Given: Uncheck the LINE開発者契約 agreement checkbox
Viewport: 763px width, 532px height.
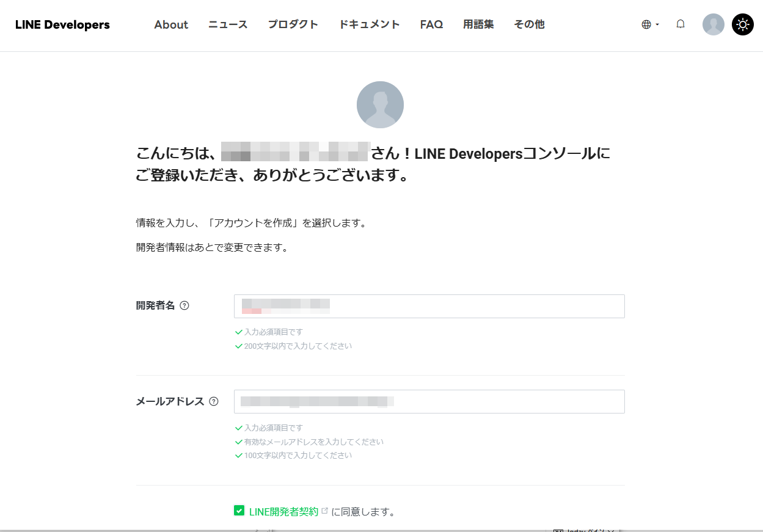Looking at the screenshot, I should coord(239,511).
